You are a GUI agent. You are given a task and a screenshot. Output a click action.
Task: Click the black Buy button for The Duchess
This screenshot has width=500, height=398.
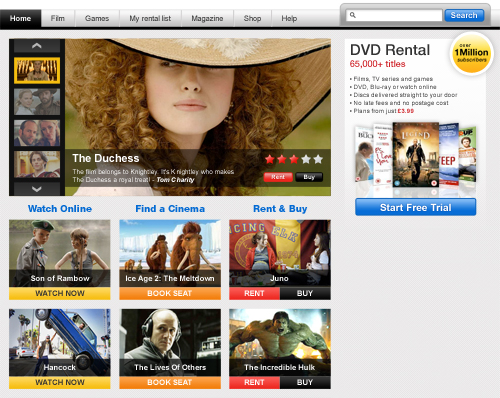click(x=309, y=177)
